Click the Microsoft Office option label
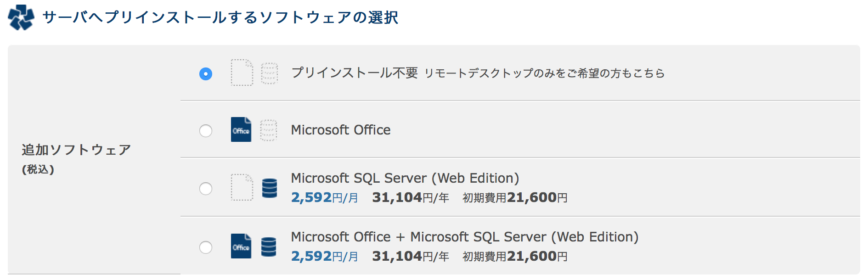This screenshot has width=868, height=280. pyautogui.click(x=340, y=130)
